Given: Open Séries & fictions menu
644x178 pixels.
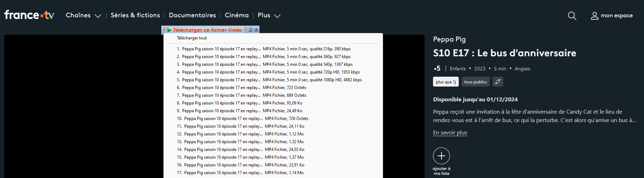Looking at the screenshot, I should [x=135, y=15].
